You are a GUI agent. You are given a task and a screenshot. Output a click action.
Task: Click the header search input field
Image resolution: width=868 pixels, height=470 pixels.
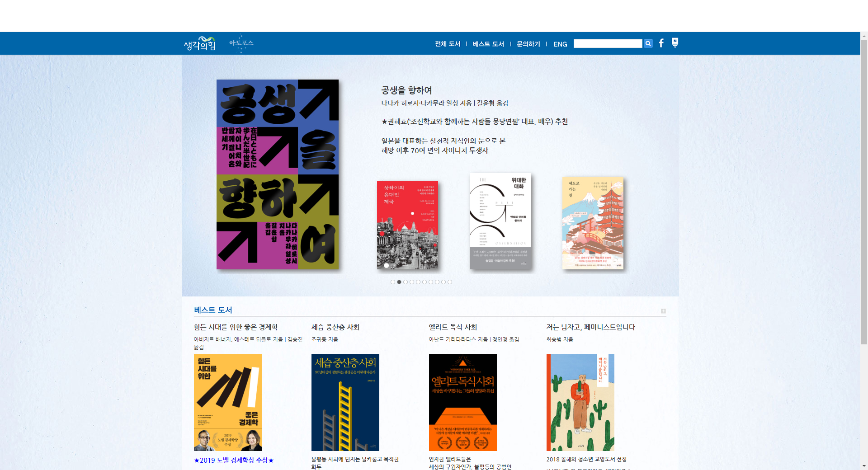pyautogui.click(x=608, y=43)
